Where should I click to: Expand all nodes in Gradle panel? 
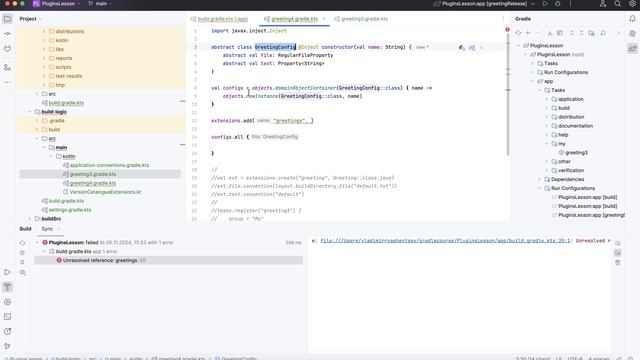[x=572, y=33]
